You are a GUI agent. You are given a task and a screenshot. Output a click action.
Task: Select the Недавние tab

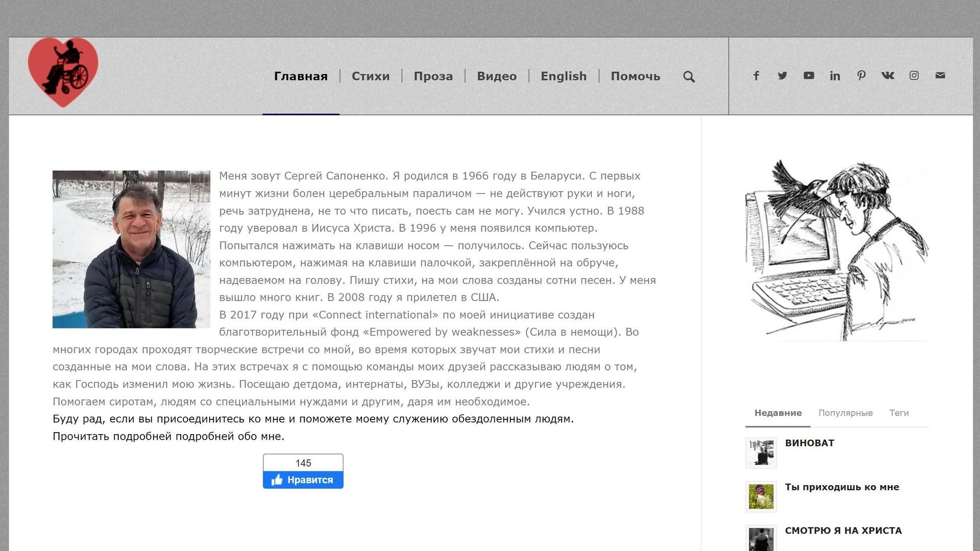click(778, 413)
